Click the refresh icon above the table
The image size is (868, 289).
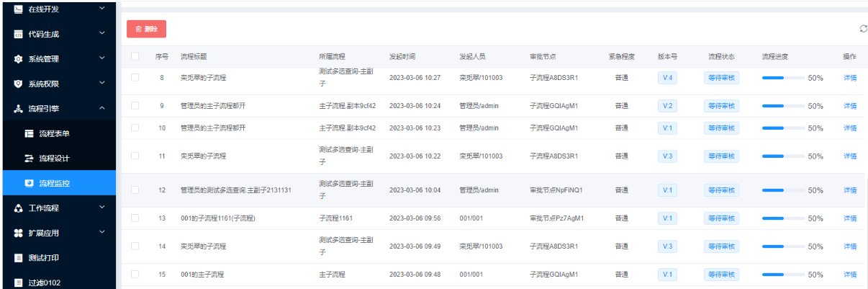(863, 29)
